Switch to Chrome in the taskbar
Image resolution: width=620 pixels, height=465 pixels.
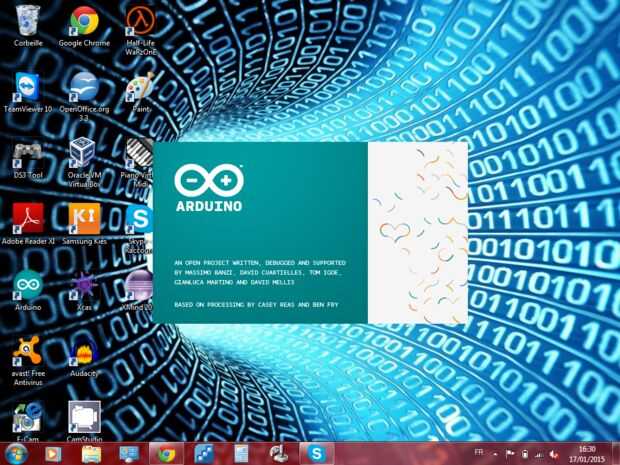tap(166, 454)
